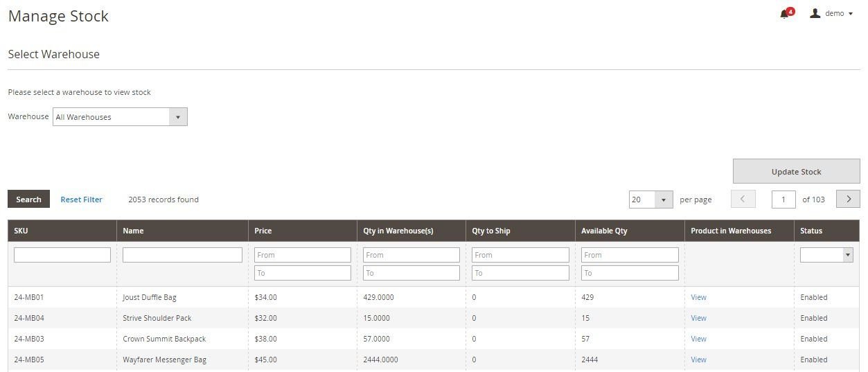
Task: Click the 2053 records found text
Action: pos(163,200)
